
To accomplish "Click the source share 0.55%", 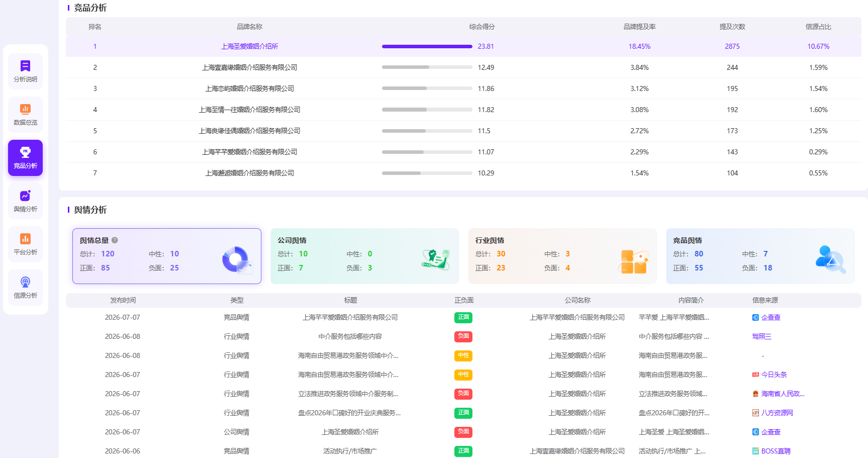I will [x=818, y=173].
